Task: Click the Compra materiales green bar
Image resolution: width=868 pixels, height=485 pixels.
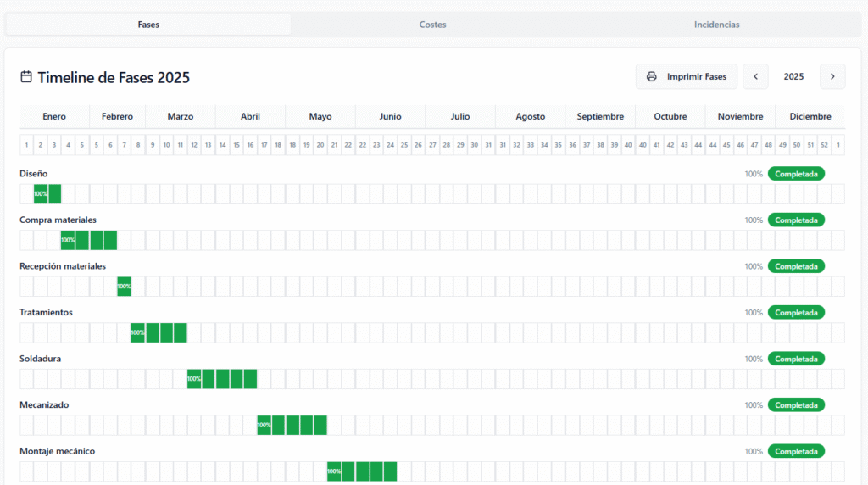Action: [x=89, y=240]
